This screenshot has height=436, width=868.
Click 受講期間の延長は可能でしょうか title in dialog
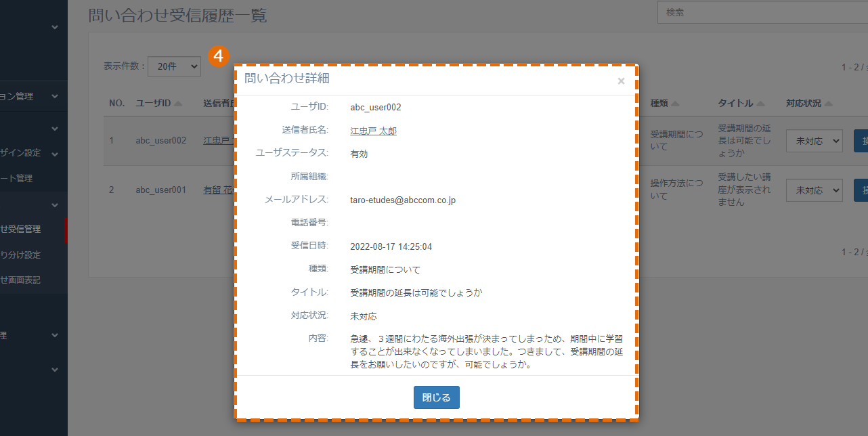[416, 293]
